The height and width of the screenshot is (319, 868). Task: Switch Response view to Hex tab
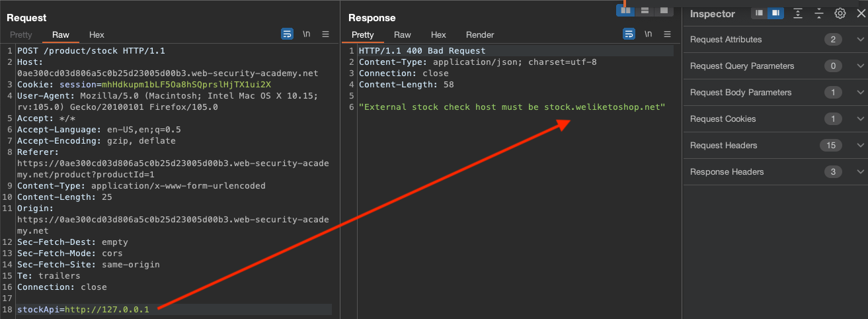click(438, 34)
